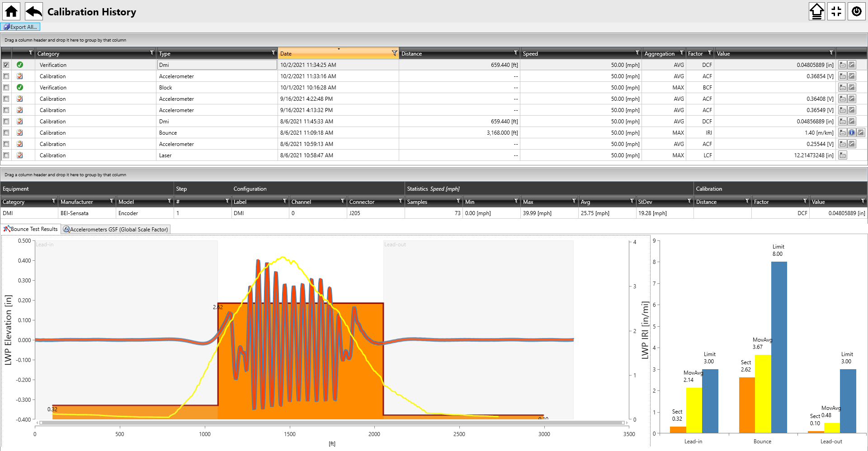Tick the checkbox for Laser calibration row
The height and width of the screenshot is (451, 868).
tap(6, 155)
